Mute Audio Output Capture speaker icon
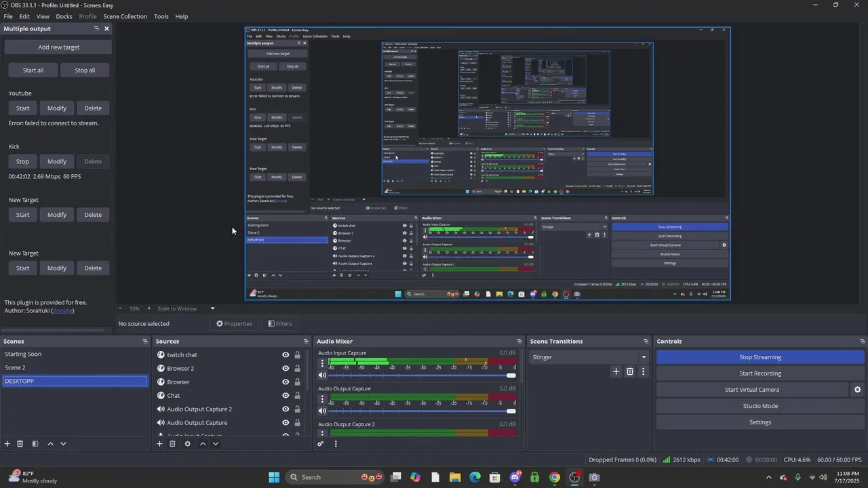 point(322,411)
